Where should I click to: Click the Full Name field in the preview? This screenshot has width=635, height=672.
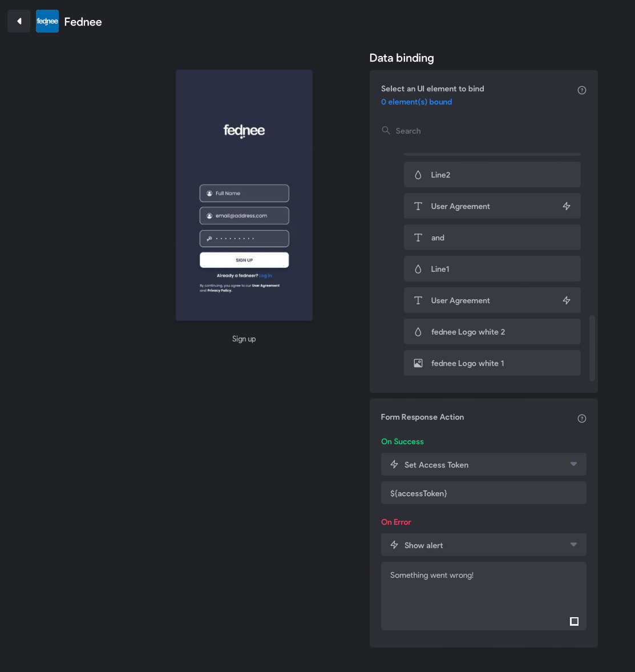point(244,194)
